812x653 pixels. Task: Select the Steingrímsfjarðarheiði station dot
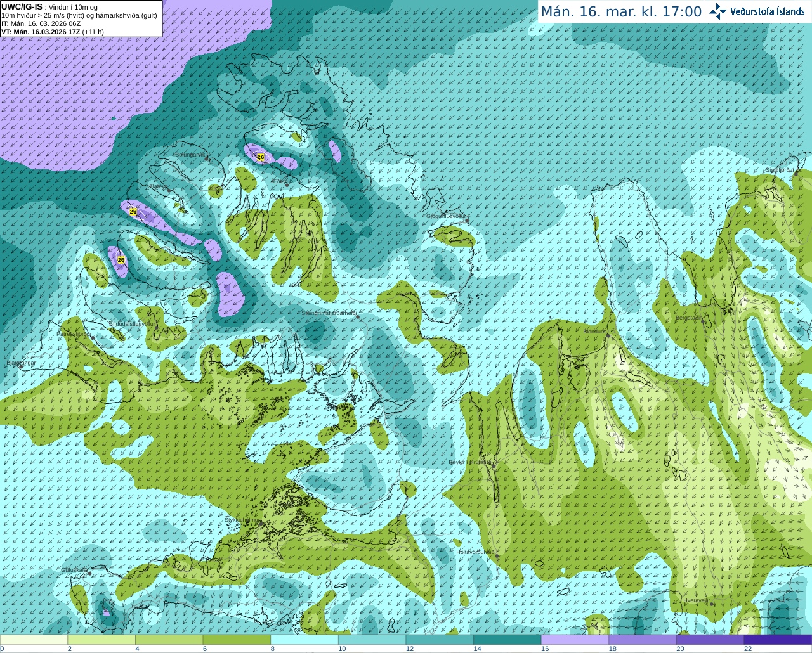[359, 317]
